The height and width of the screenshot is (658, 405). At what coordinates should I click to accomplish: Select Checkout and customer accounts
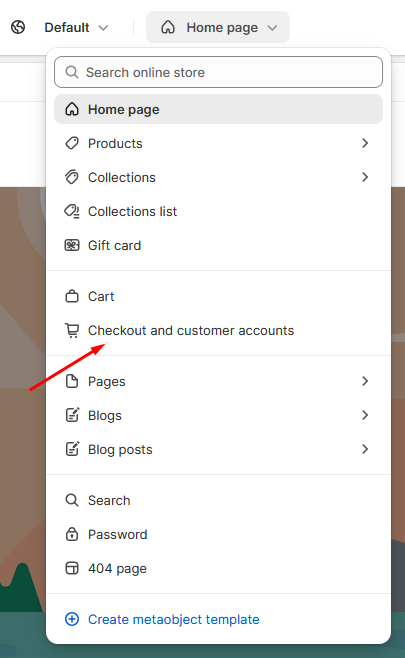[x=218, y=330]
